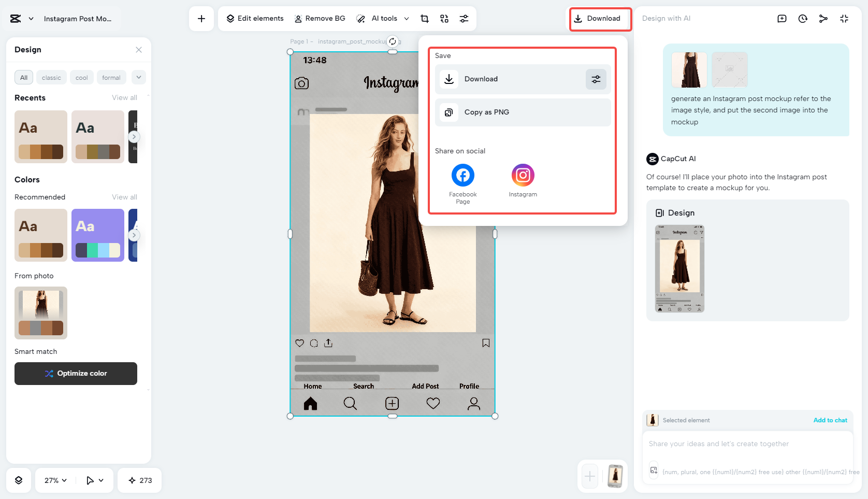Click the Share icon in the AI panel

[823, 18]
